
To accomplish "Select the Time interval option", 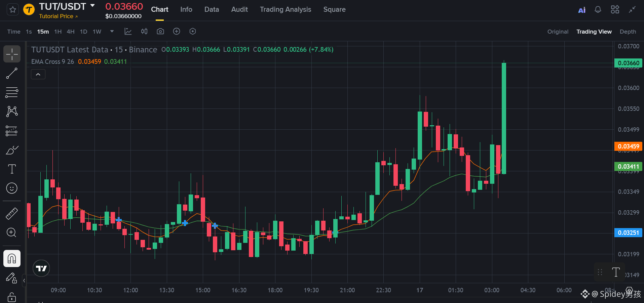I will coord(14,32).
